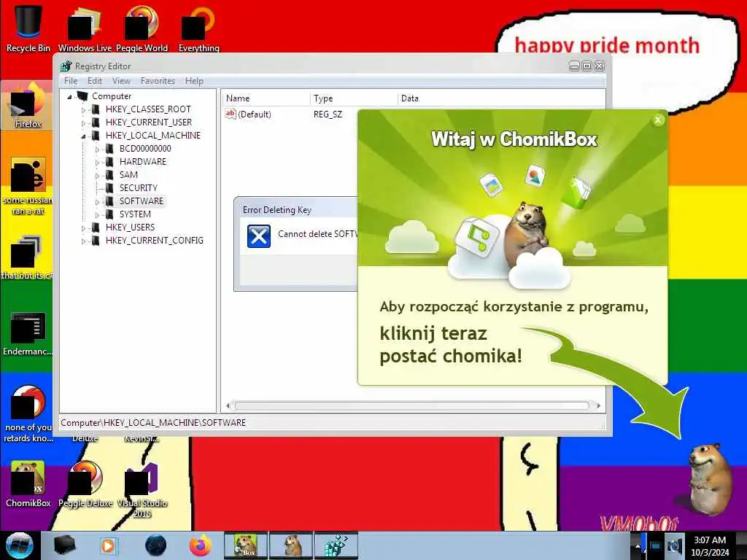The width and height of the screenshot is (747, 560).
Task: Expand HKEY_CURRENT_USER node arrow
Action: (83, 123)
